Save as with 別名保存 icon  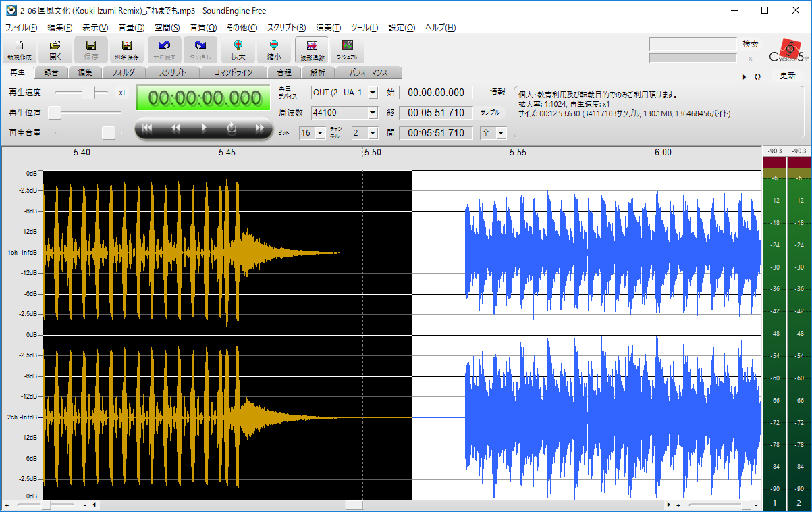click(127, 50)
